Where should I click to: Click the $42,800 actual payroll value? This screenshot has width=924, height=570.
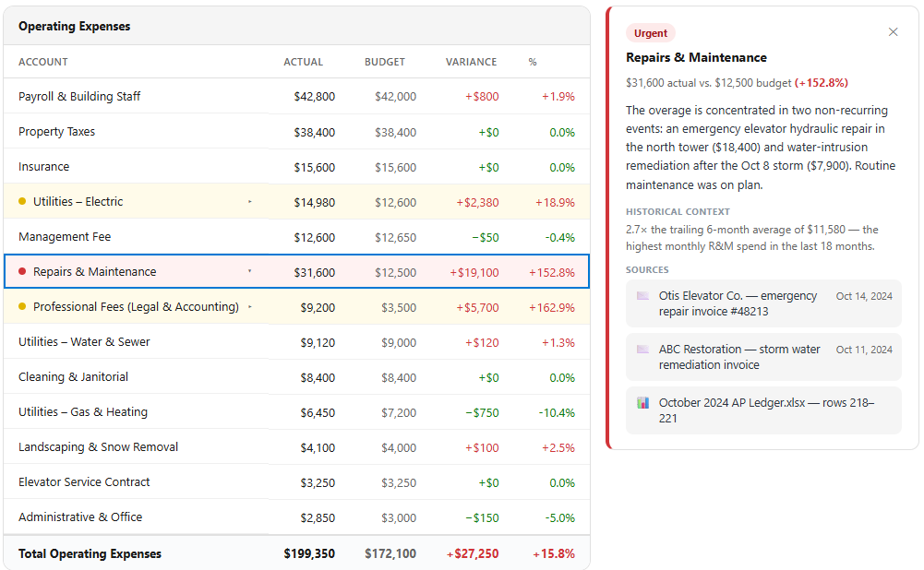click(314, 97)
